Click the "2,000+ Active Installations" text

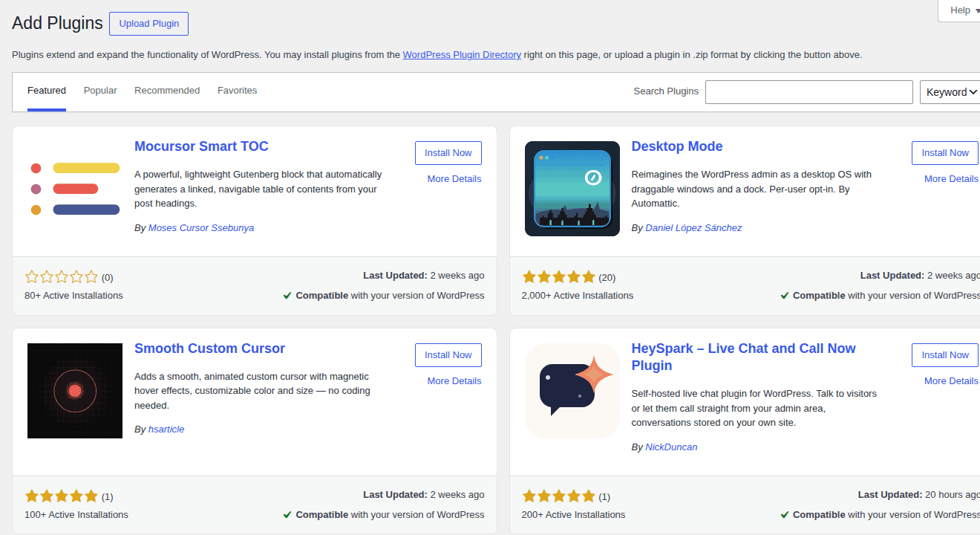[x=578, y=296]
